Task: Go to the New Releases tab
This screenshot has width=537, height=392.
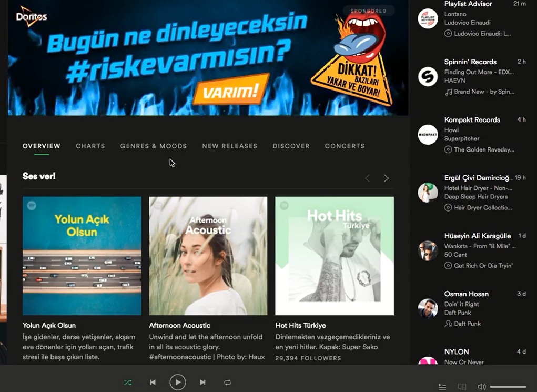Action: click(230, 146)
